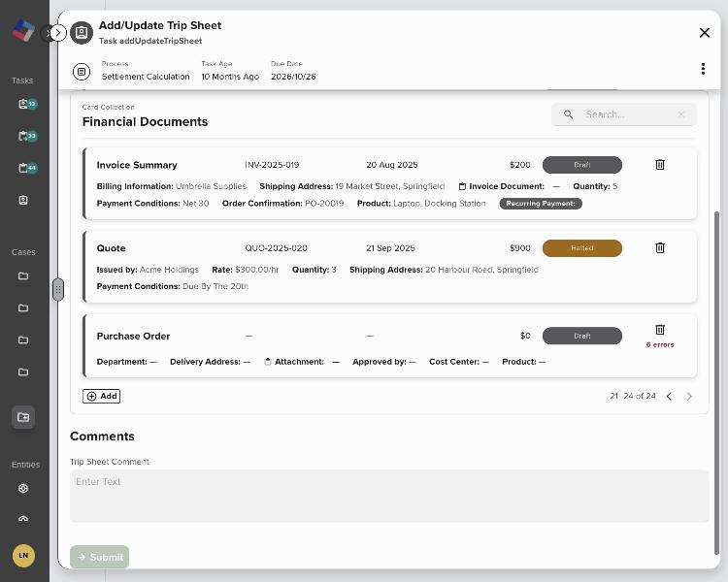
Task: Open the LN user avatar
Action: coord(23,556)
